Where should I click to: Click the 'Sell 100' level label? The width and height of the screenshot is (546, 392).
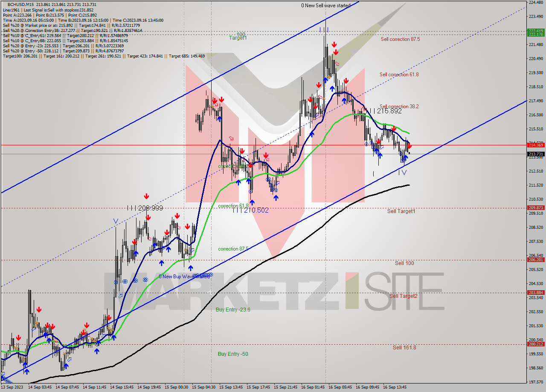tap(404, 263)
